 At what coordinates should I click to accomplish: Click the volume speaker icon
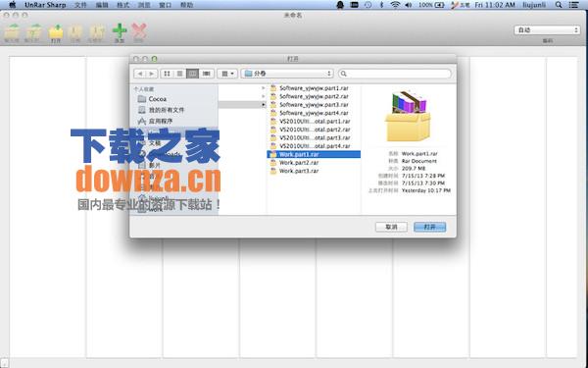click(x=408, y=5)
